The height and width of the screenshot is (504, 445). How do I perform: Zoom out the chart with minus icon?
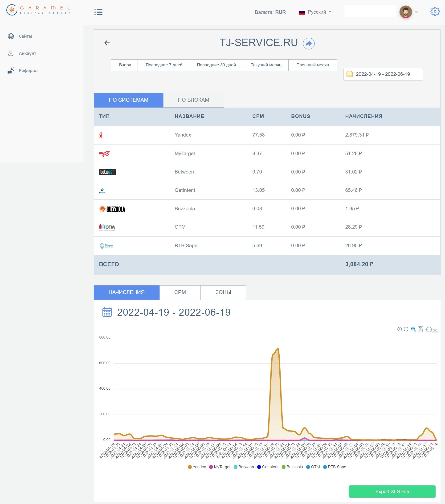(x=406, y=329)
